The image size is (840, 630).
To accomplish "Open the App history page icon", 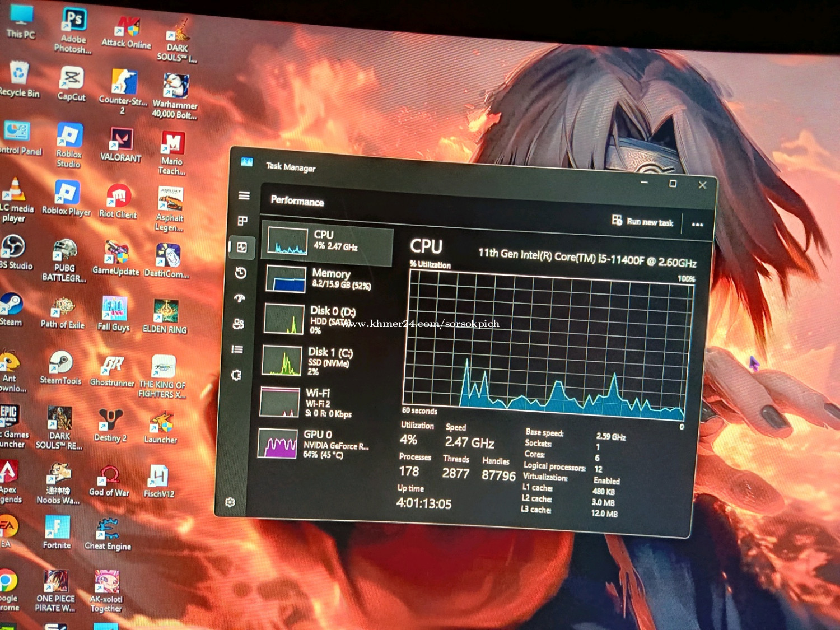I will [241, 273].
